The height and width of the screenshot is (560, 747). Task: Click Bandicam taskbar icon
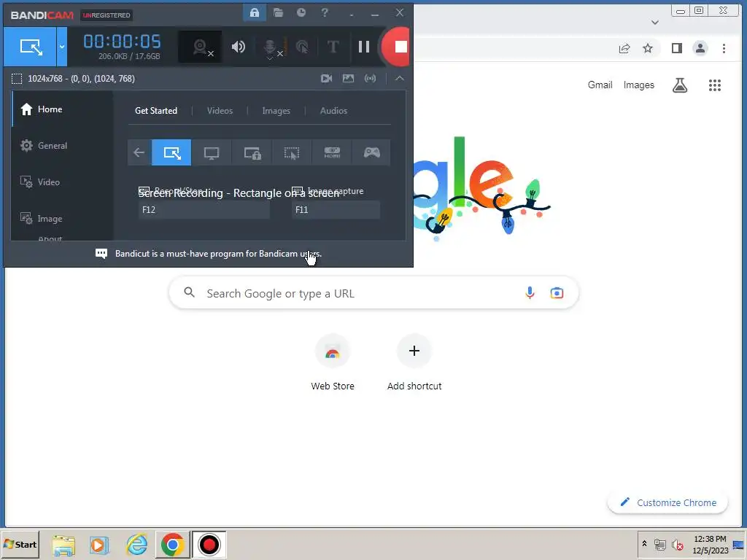click(x=209, y=544)
